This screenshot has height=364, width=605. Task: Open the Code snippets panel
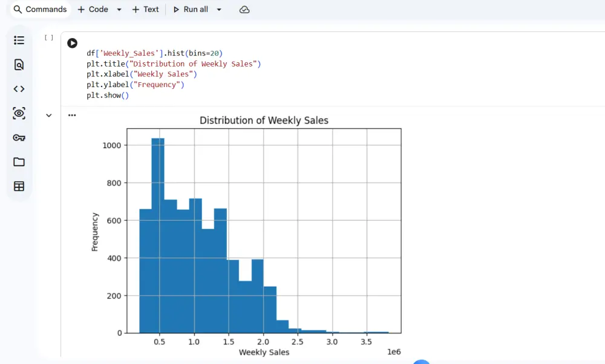(18, 89)
